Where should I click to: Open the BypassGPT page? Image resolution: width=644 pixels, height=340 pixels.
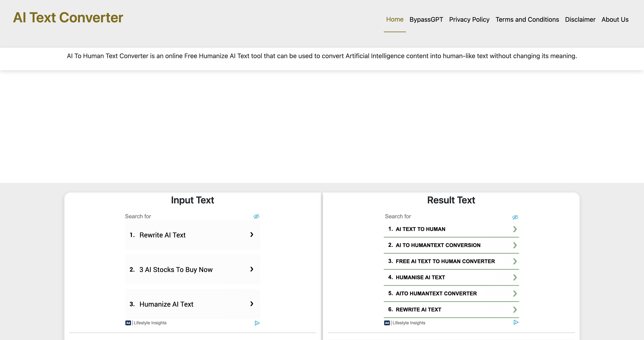426,20
